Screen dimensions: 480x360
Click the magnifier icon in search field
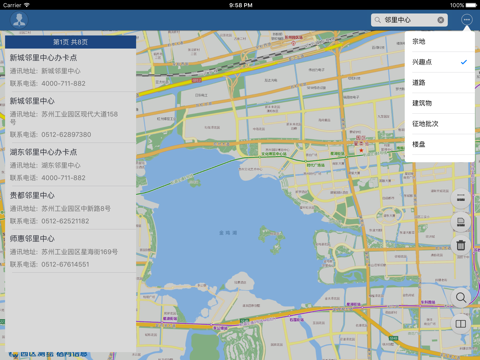click(378, 20)
